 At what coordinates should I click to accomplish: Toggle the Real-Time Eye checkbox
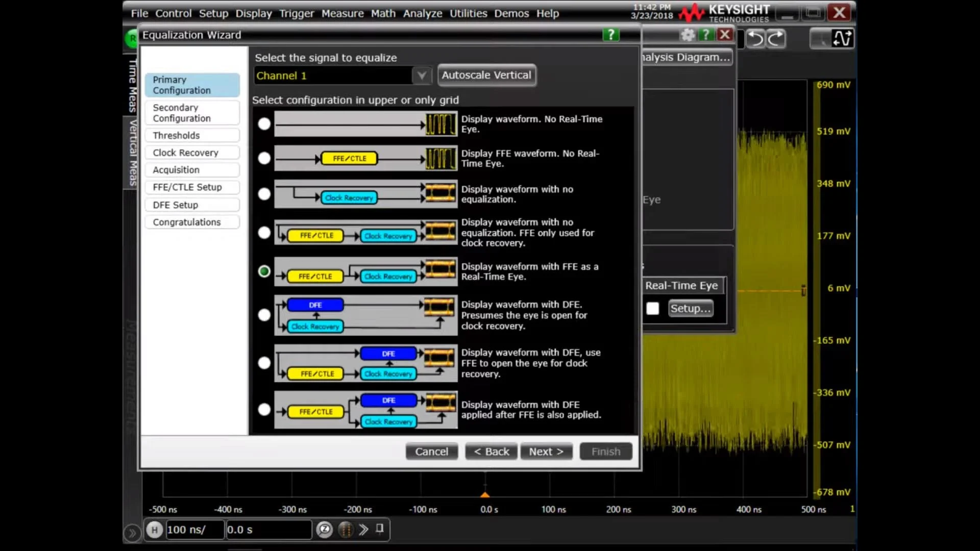click(652, 309)
